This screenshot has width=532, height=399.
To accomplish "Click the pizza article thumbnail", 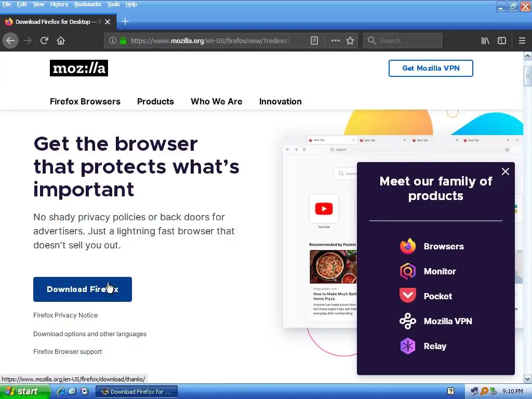I will 333,267.
